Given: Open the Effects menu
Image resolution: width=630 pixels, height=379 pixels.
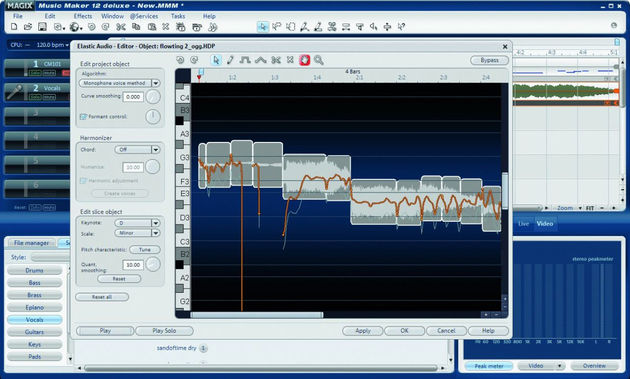Looking at the screenshot, I should pyautogui.click(x=83, y=16).
